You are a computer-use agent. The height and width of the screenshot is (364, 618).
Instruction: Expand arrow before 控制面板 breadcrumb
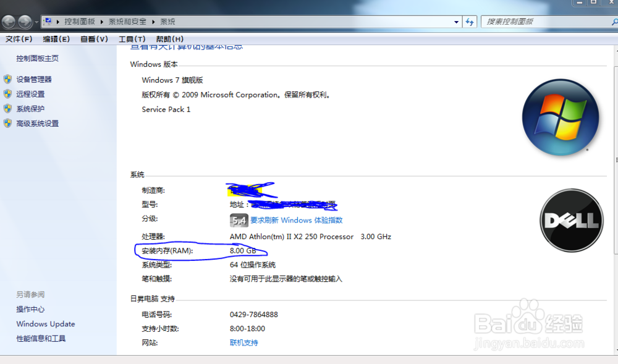(58, 22)
